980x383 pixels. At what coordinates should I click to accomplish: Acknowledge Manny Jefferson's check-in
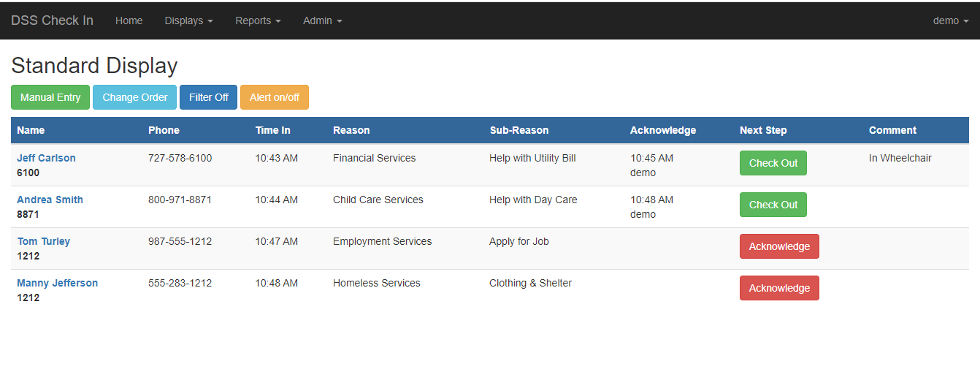coord(778,288)
